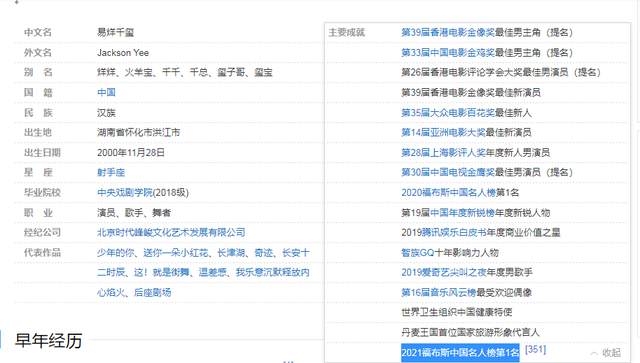Click the nicknames text 烊烊、火羊宝

click(124, 72)
